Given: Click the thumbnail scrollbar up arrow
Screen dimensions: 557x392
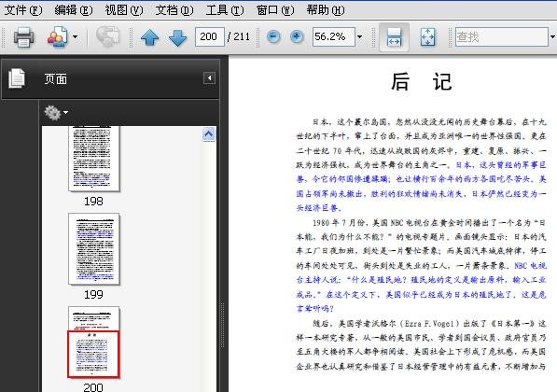Looking at the screenshot, I should pos(208,134).
